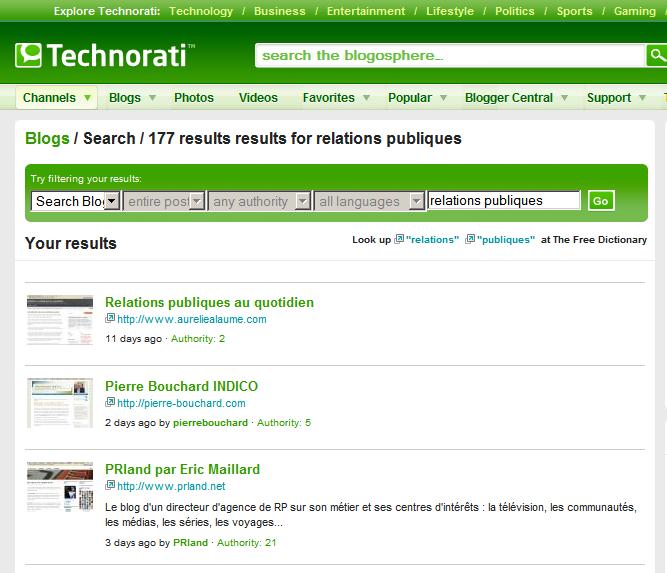
Task: Explore the Sports channel link
Action: pyautogui.click(x=574, y=11)
